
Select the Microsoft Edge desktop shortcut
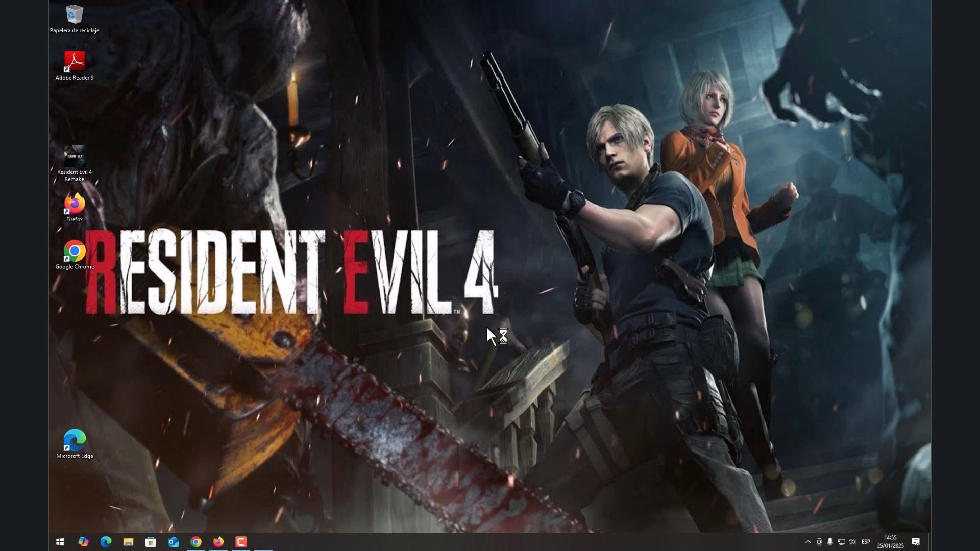pyautogui.click(x=75, y=444)
